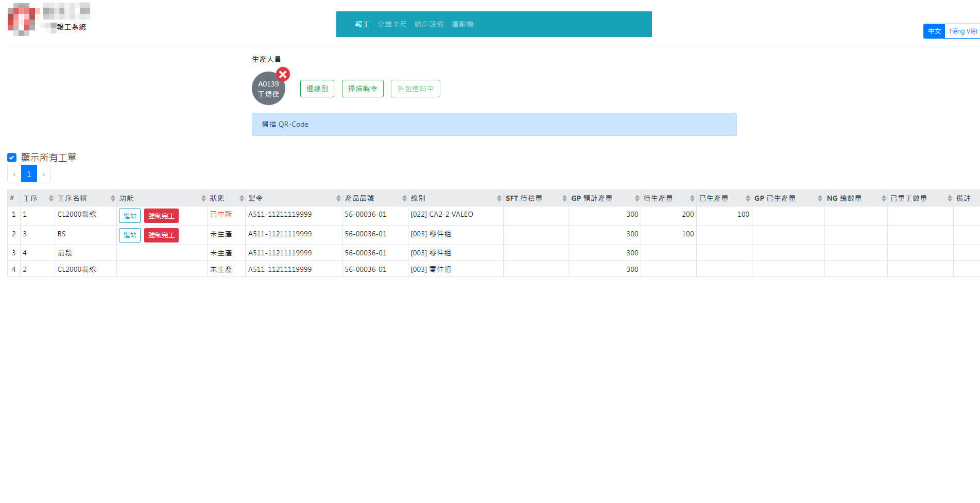Go to previous page arrow in pagination
This screenshot has width=980, height=503.
pyautogui.click(x=14, y=175)
